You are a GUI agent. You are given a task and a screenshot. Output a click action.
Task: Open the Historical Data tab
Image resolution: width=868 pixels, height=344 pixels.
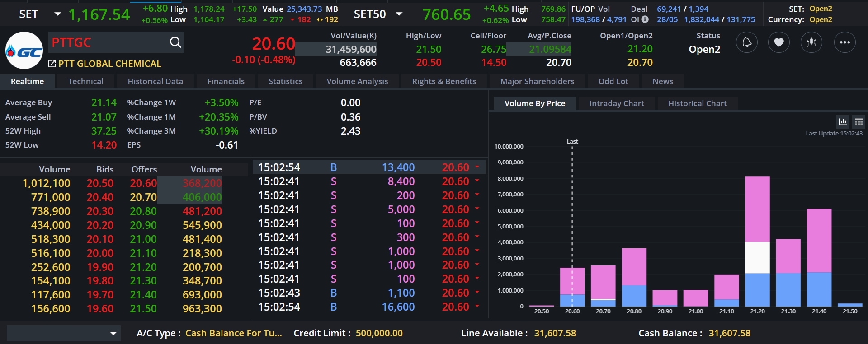coord(156,81)
